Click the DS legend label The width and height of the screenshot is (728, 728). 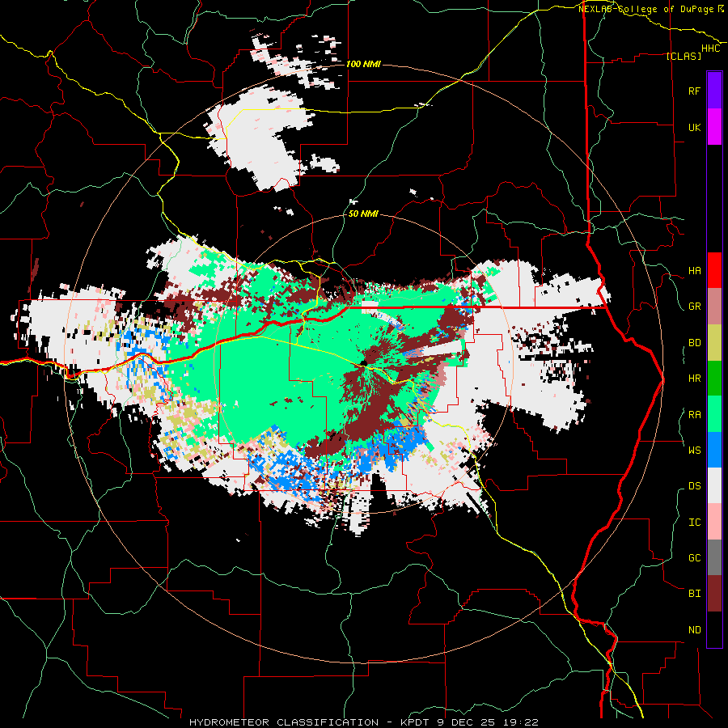point(694,486)
